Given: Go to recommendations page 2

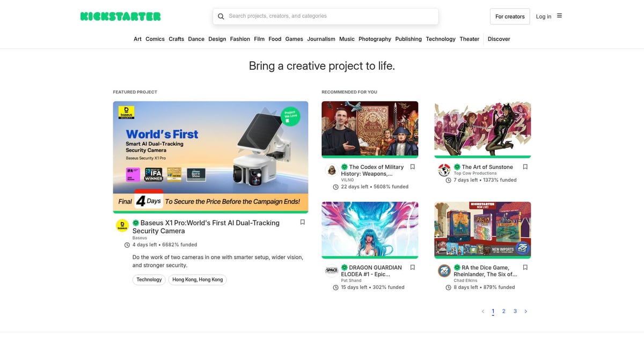Looking at the screenshot, I should point(503,311).
